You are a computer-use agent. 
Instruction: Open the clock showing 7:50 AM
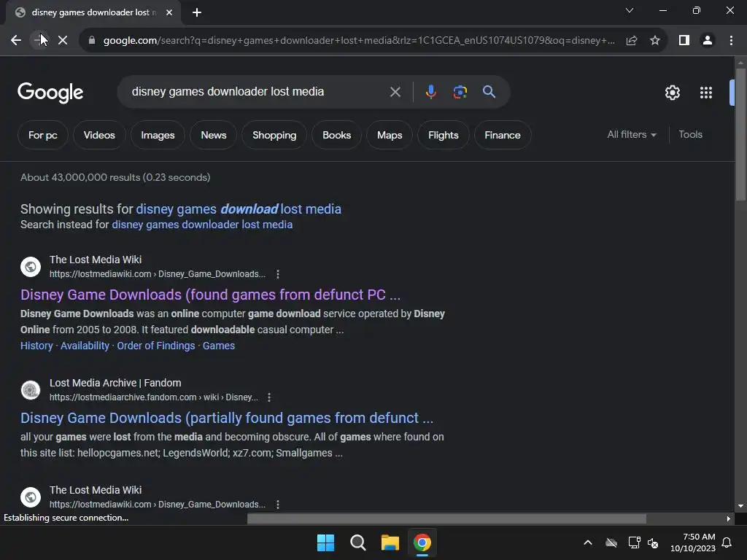(x=693, y=542)
